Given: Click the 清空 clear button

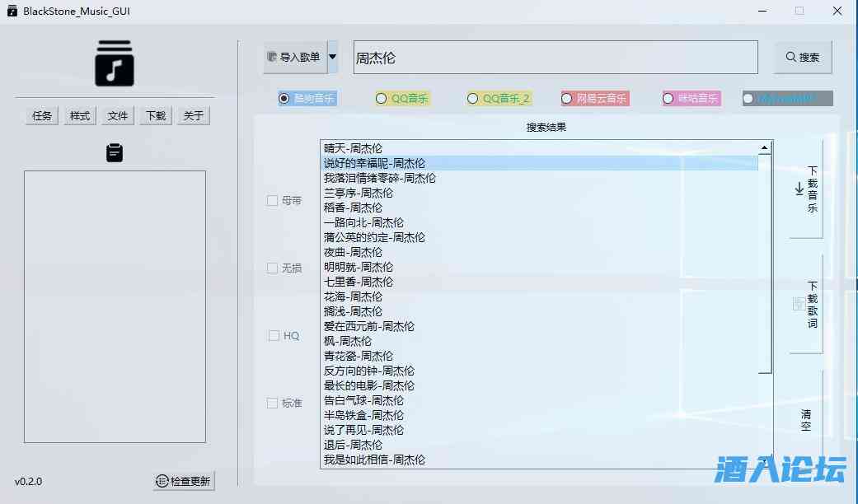Looking at the screenshot, I should [x=806, y=420].
